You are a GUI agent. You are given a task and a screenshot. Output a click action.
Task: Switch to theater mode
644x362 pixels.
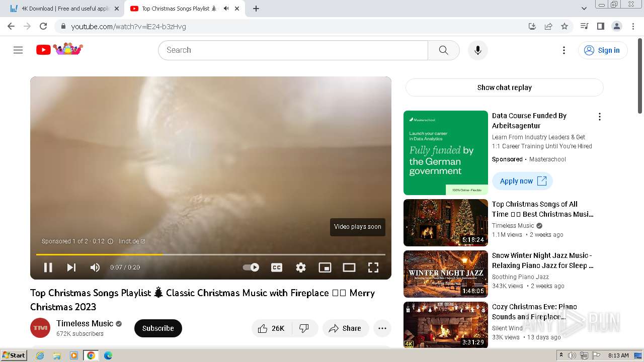(x=349, y=267)
